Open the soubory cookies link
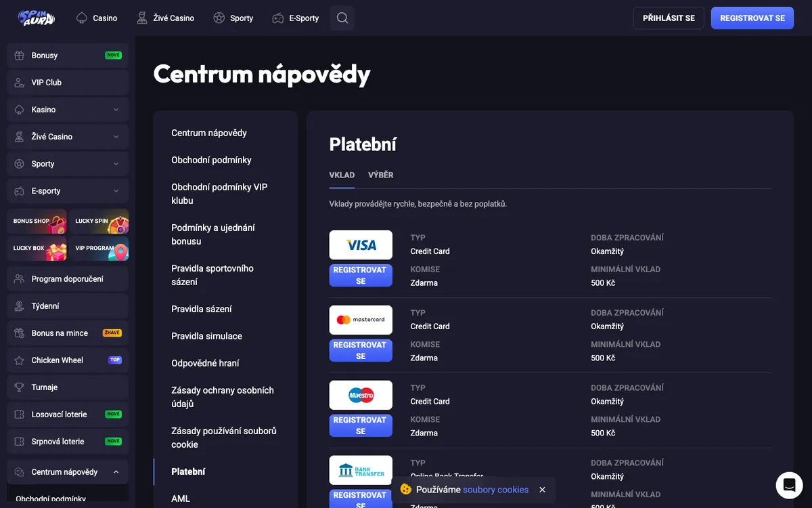812x508 pixels. 496,490
